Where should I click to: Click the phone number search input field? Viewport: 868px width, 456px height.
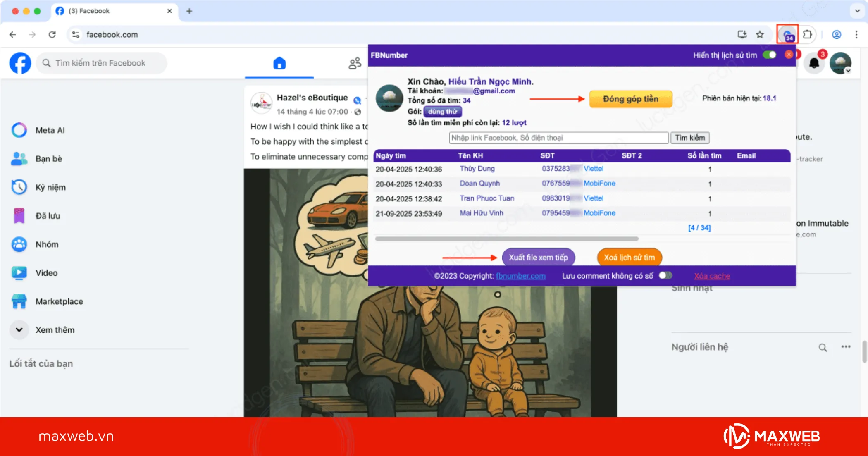[x=559, y=138]
